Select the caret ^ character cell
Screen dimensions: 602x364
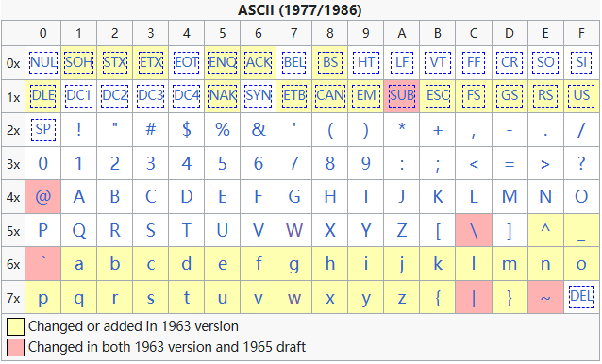coord(545,230)
